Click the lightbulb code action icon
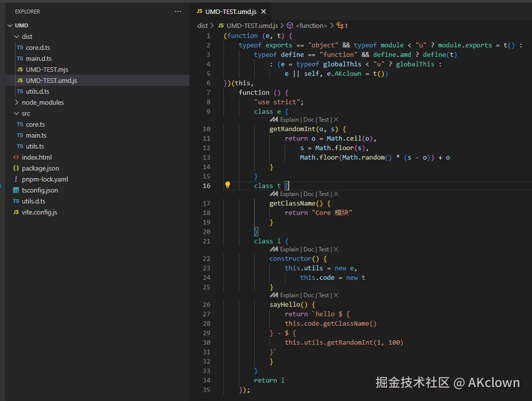This screenshot has height=401, width=532. pyautogui.click(x=227, y=186)
